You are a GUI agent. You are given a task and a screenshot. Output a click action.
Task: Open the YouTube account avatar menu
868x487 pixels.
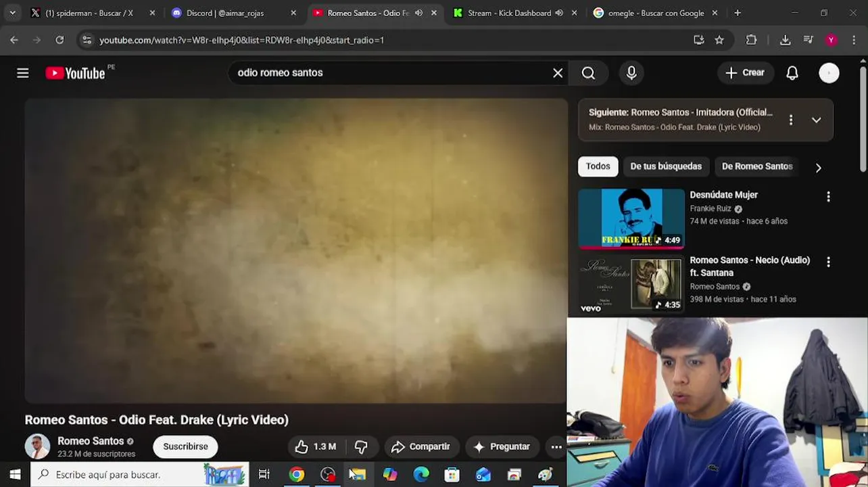[x=829, y=73]
